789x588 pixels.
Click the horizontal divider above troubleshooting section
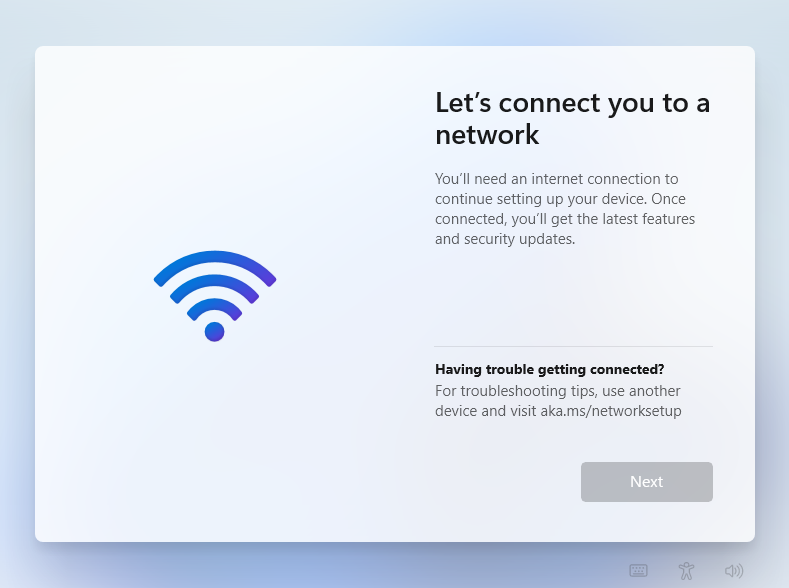[x=574, y=346]
